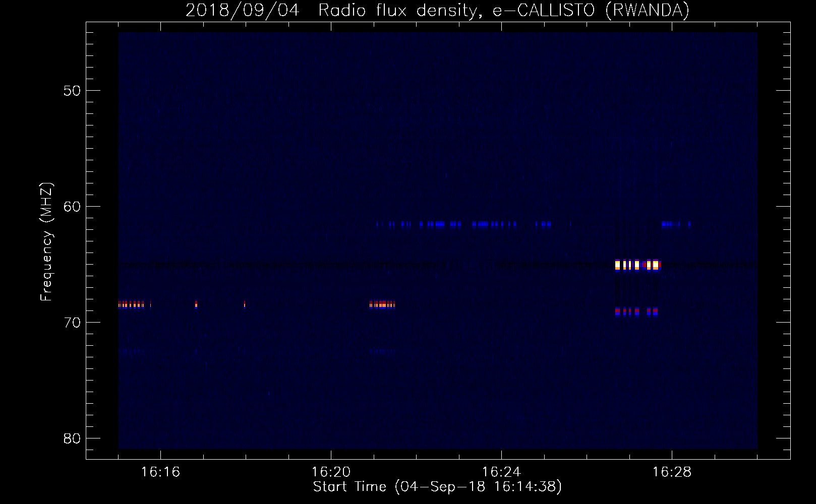816x504 pixels.
Task: Click the 70 MHz frequency tick label
Action: 72,323
